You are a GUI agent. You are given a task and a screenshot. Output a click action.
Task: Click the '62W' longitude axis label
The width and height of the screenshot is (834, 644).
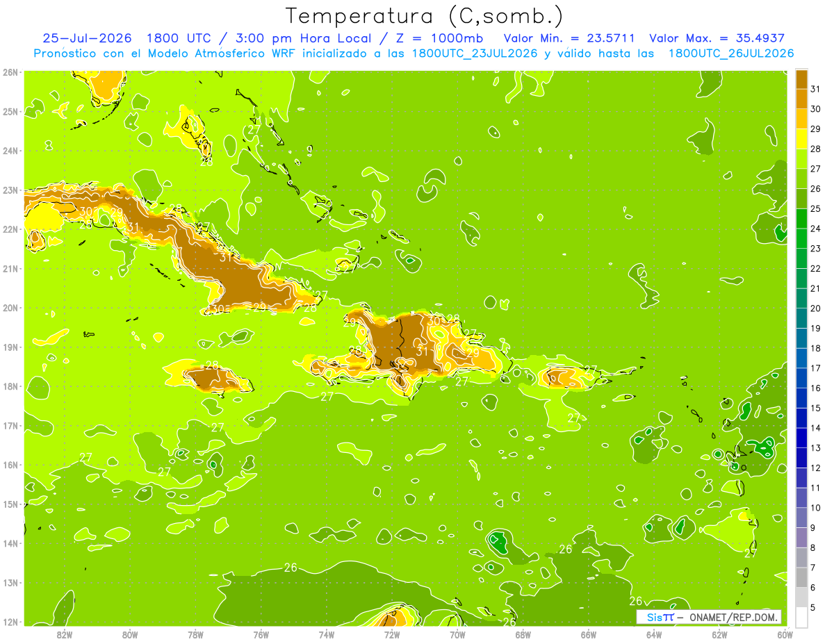[720, 634]
